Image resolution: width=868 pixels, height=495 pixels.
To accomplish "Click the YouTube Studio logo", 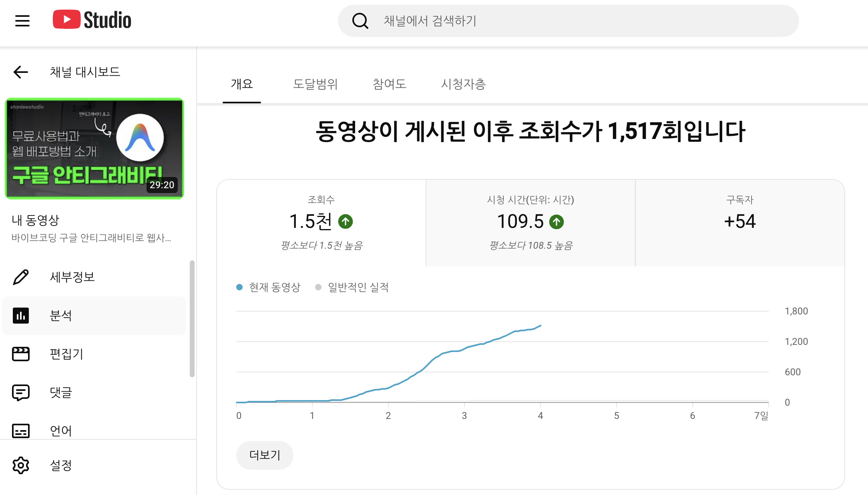I will point(92,20).
